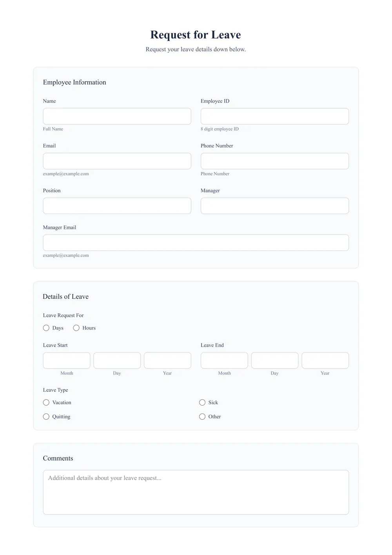Select the Hours radio button

pyautogui.click(x=76, y=328)
